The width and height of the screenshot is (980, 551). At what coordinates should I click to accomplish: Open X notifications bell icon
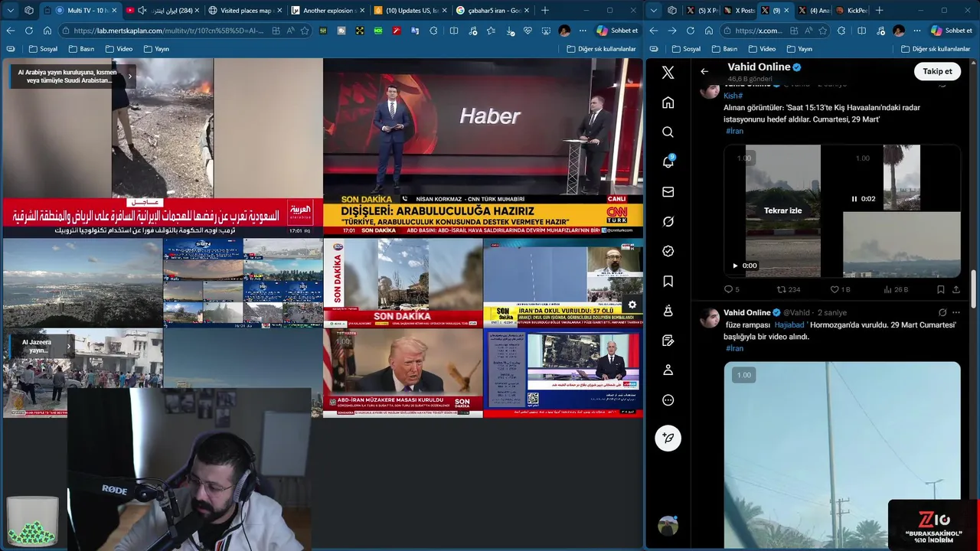[668, 161]
